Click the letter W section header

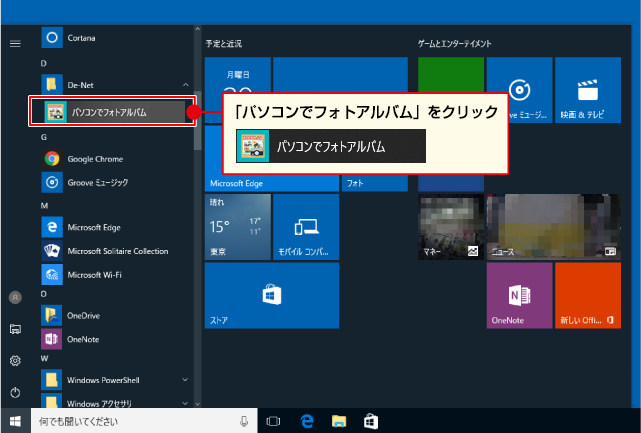tap(44, 358)
